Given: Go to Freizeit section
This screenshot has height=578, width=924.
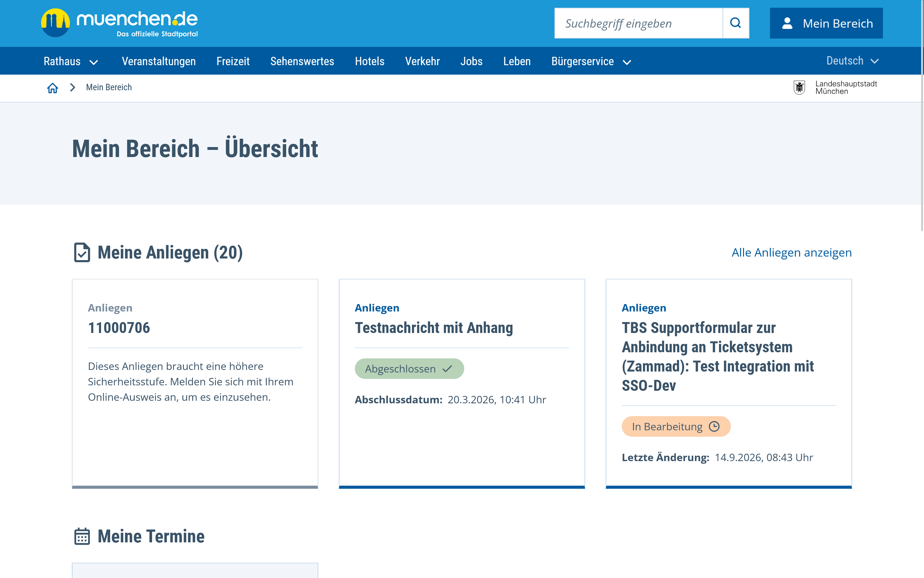Looking at the screenshot, I should [x=233, y=61].
